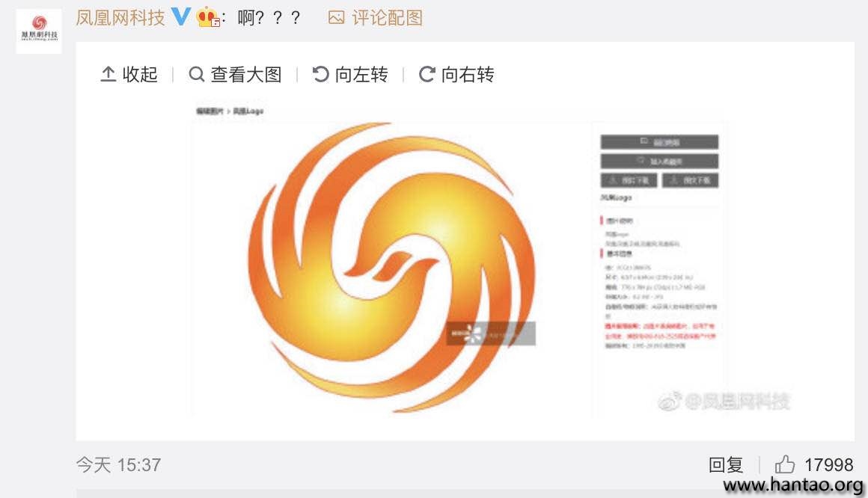The height and width of the screenshot is (498, 868).
Task: Click the 17998 like count
Action: point(828,465)
